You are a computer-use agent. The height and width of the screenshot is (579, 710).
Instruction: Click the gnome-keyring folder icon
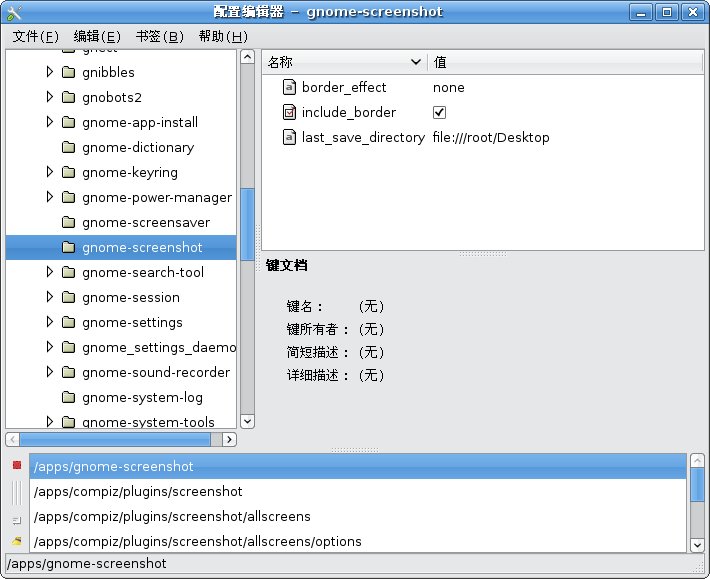tap(68, 172)
